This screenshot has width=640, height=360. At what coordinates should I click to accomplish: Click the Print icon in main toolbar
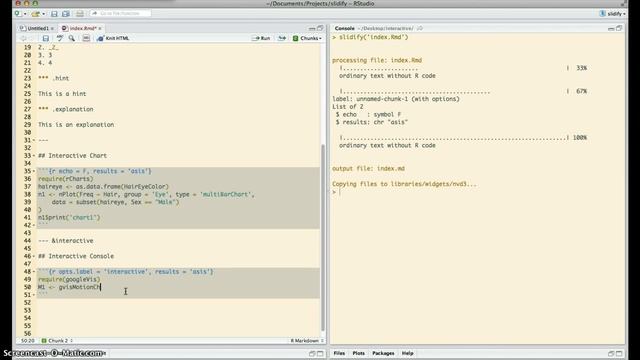point(80,14)
